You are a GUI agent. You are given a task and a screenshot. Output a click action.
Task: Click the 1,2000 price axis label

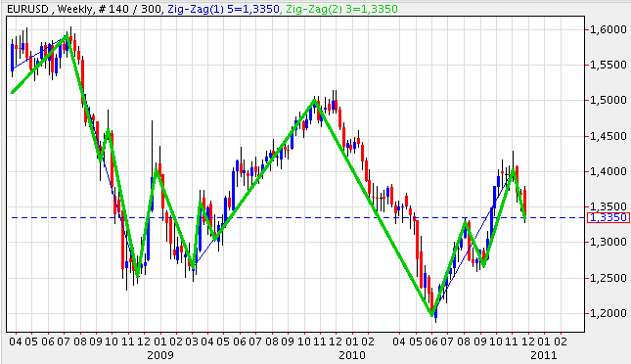pos(608,313)
